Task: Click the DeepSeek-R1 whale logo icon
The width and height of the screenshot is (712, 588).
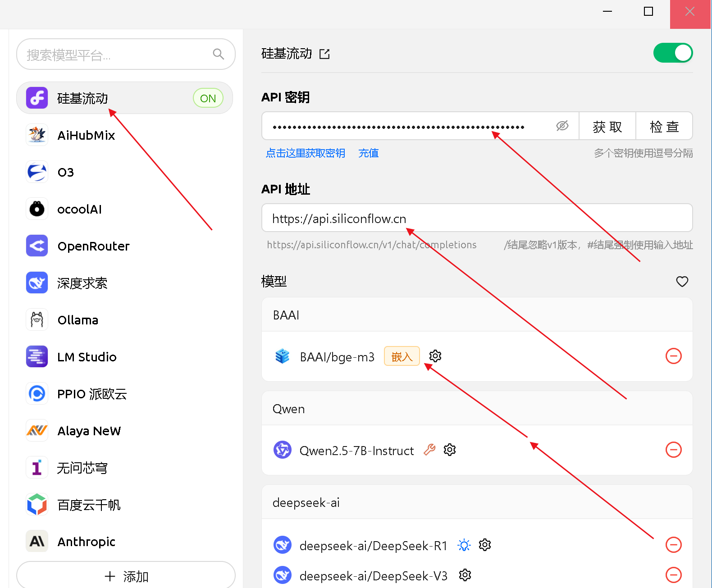Action: tap(283, 545)
